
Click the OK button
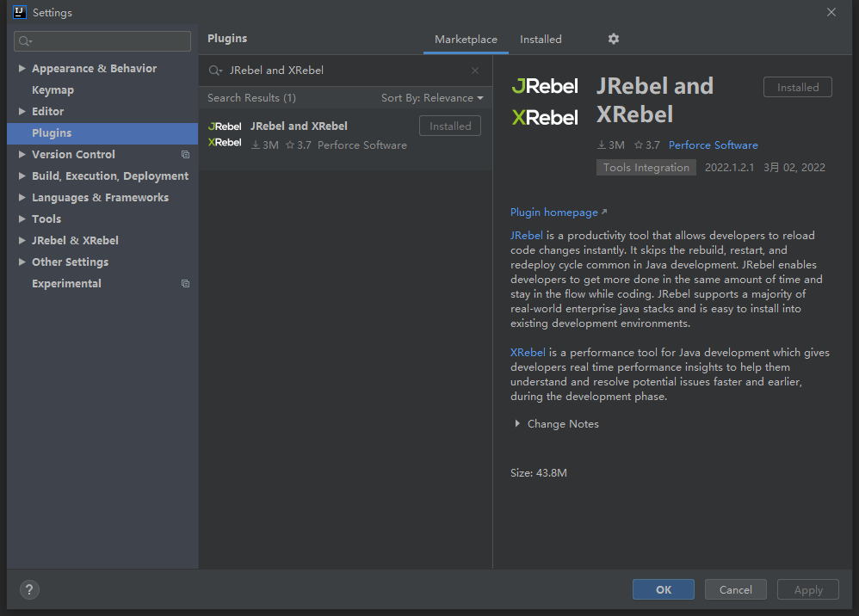[x=664, y=589]
